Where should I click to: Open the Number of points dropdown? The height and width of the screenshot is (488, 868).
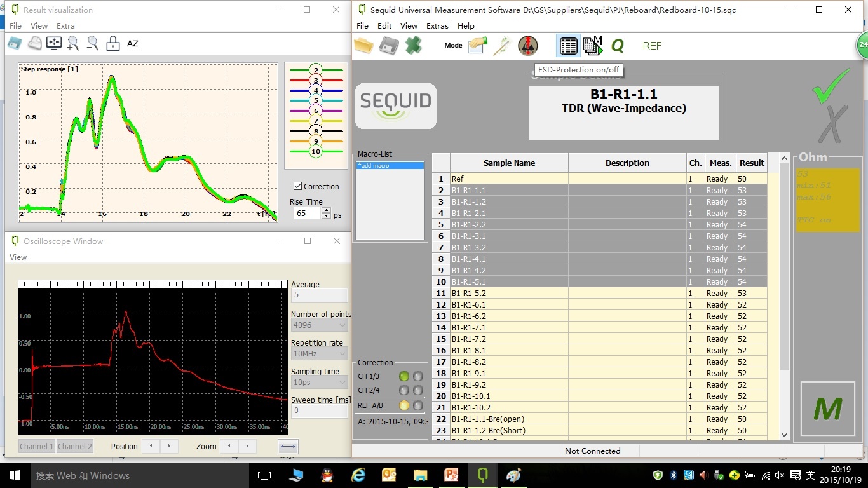pyautogui.click(x=319, y=325)
